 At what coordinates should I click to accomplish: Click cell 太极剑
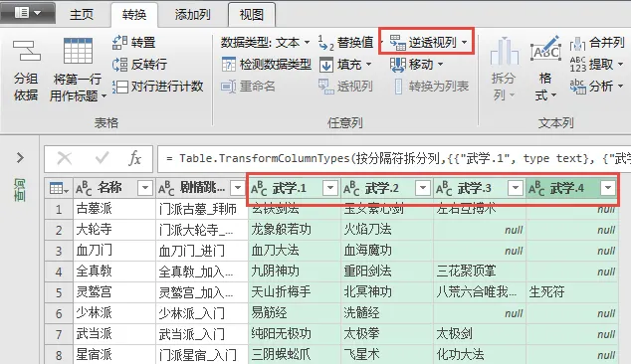[480, 334]
